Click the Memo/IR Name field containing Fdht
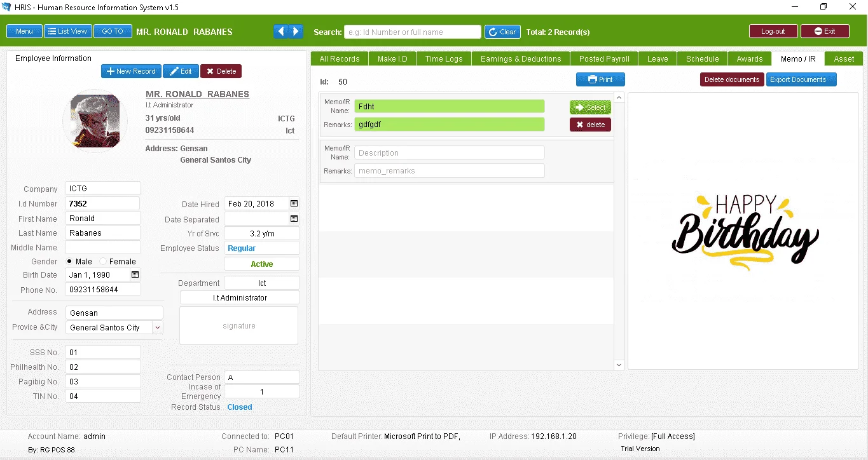This screenshot has width=868, height=460. pyautogui.click(x=449, y=106)
